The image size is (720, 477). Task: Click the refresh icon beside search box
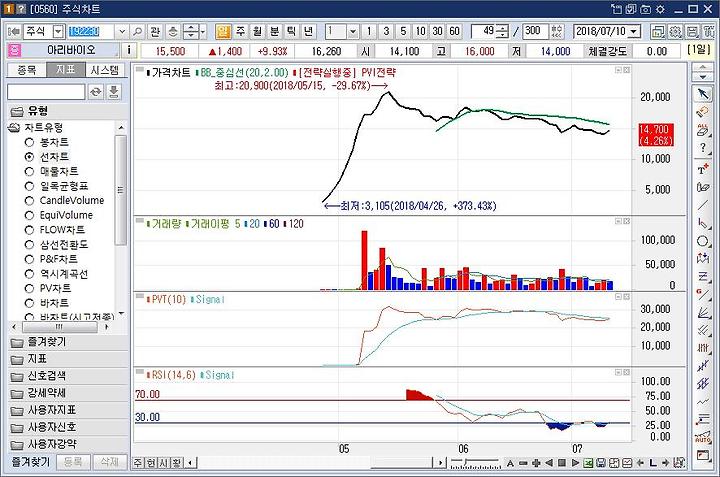click(96, 92)
